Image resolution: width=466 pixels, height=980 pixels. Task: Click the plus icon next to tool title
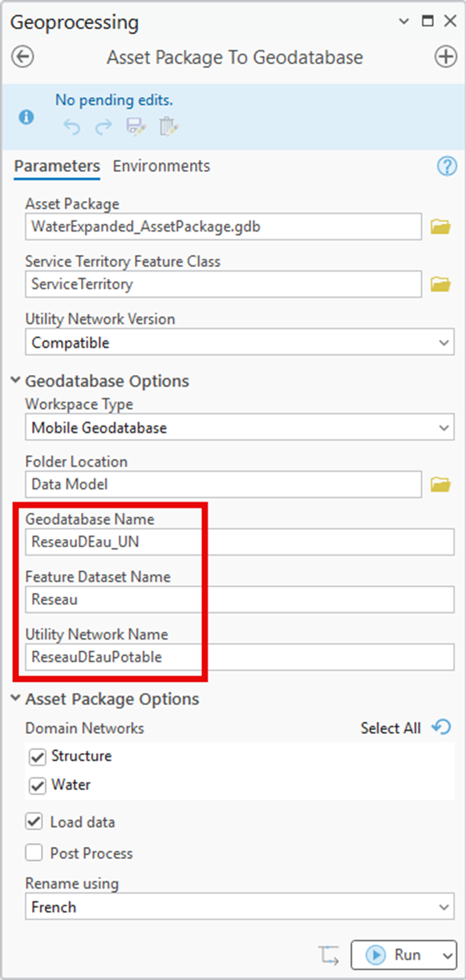pyautogui.click(x=445, y=58)
